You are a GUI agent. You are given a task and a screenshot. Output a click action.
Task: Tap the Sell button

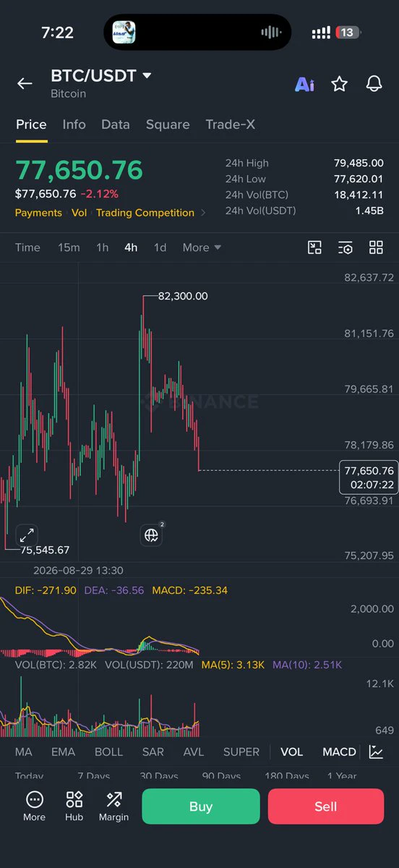pyautogui.click(x=326, y=807)
